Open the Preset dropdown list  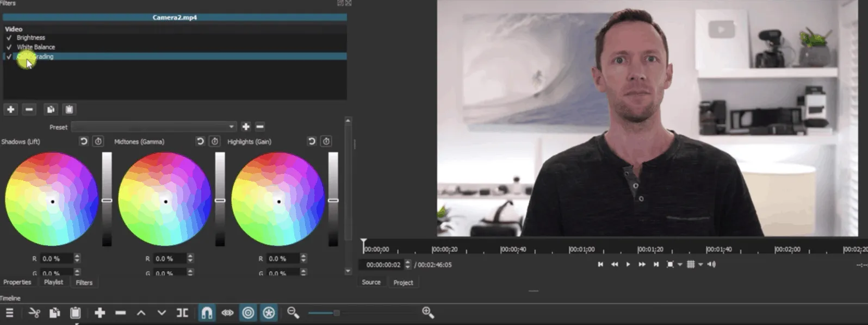(x=231, y=127)
